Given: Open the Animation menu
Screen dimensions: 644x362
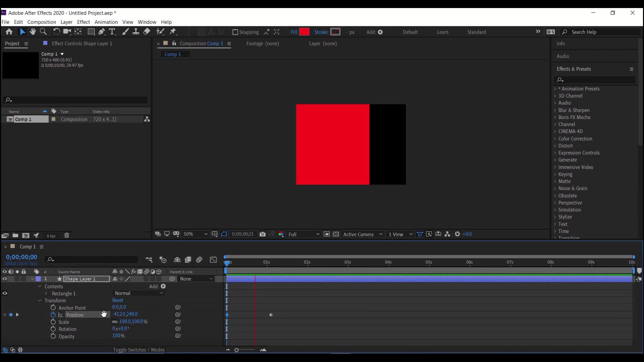Looking at the screenshot, I should click(106, 22).
